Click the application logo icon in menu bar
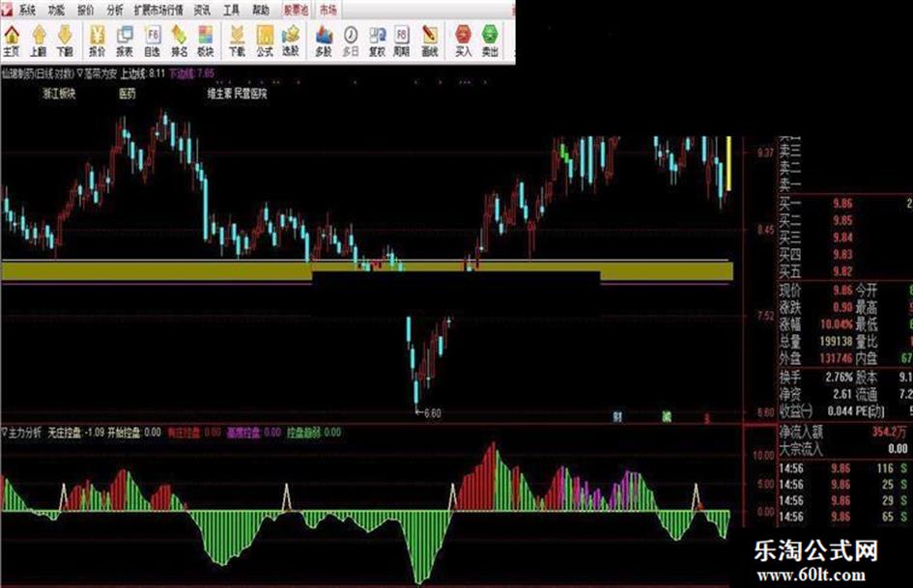Image resolution: width=913 pixels, height=588 pixels. pos(7,10)
